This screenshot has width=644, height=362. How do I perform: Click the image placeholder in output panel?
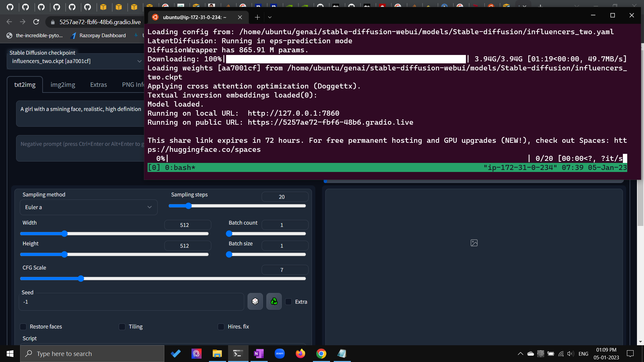[x=474, y=243]
